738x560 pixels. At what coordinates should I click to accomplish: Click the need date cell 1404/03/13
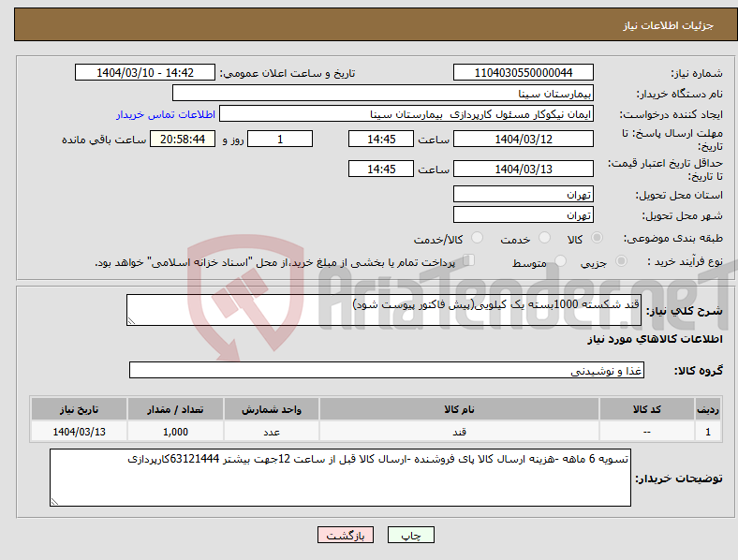[x=79, y=432]
